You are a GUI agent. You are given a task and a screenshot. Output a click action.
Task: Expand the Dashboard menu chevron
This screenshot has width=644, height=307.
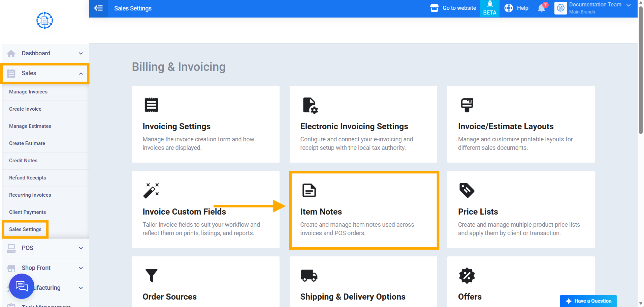point(81,54)
